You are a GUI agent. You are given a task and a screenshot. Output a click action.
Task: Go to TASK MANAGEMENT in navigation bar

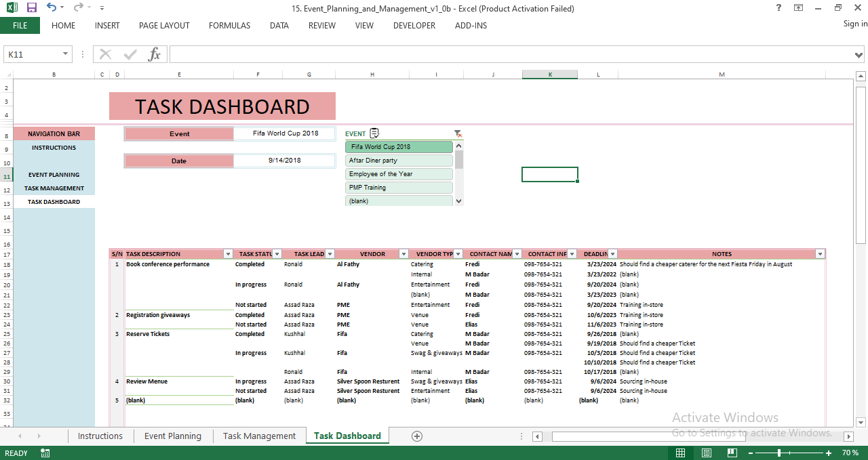tap(54, 188)
